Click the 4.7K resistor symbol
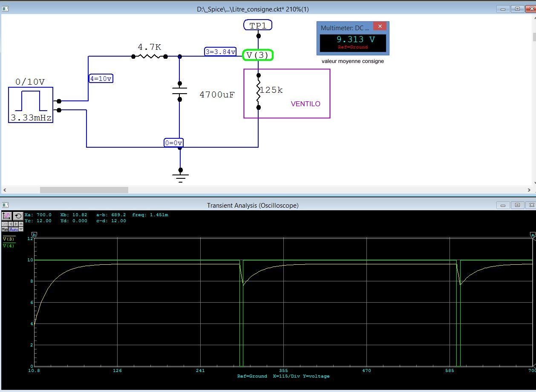536x392 pixels. pos(150,56)
